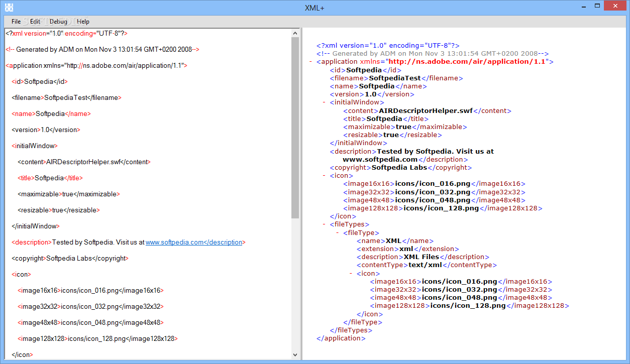Click the initialWindow opening tag in editor

(34, 146)
